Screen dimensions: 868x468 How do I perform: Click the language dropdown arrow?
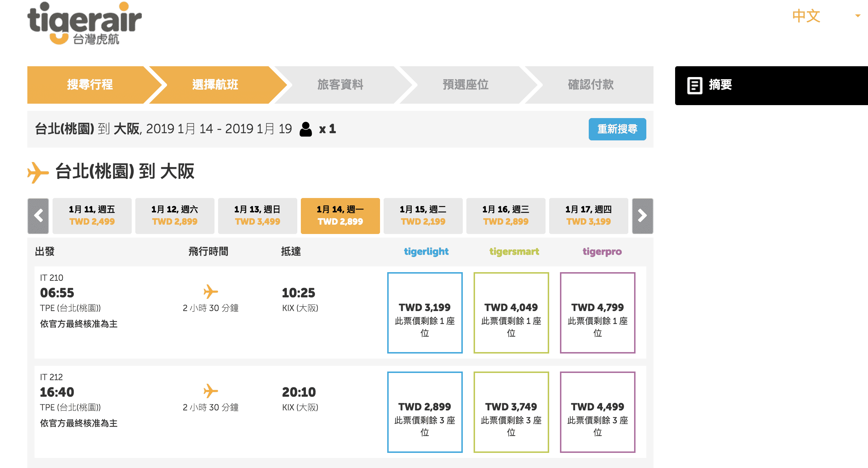pos(858,16)
